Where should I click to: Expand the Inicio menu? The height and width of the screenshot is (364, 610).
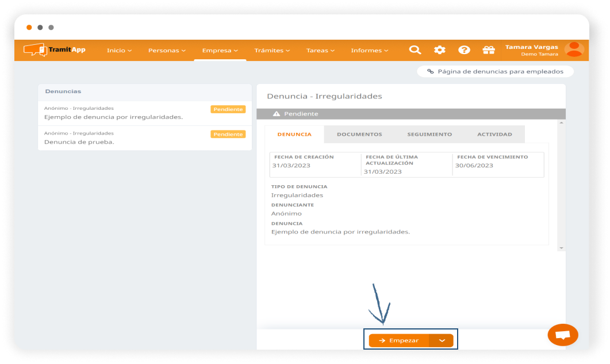pyautogui.click(x=119, y=51)
